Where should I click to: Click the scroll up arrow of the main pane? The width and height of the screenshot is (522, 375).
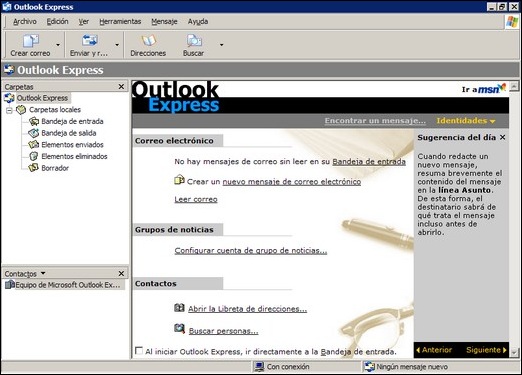click(514, 86)
